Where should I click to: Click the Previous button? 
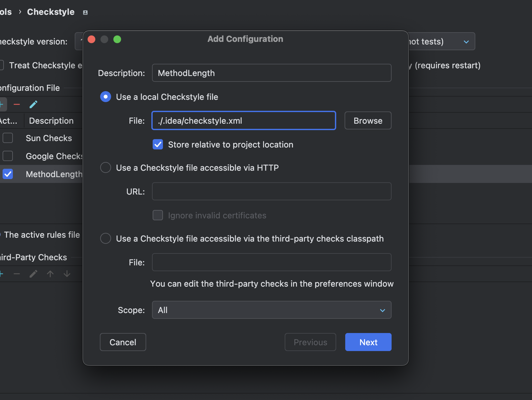[310, 342]
